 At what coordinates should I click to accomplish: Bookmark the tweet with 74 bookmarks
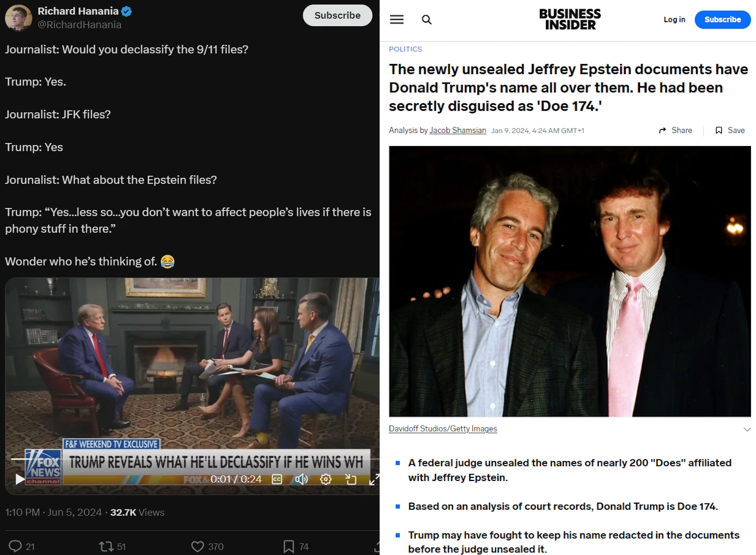pos(296,546)
